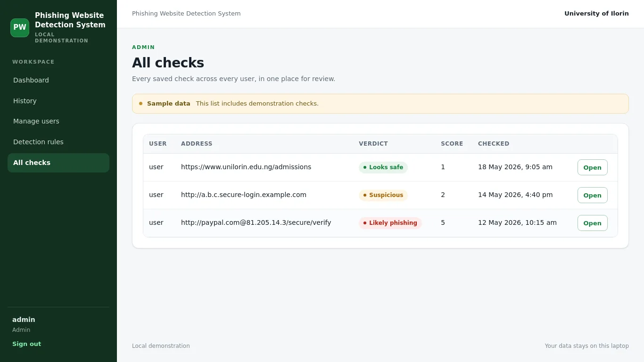Click Your data stays on this laptop

(587, 346)
